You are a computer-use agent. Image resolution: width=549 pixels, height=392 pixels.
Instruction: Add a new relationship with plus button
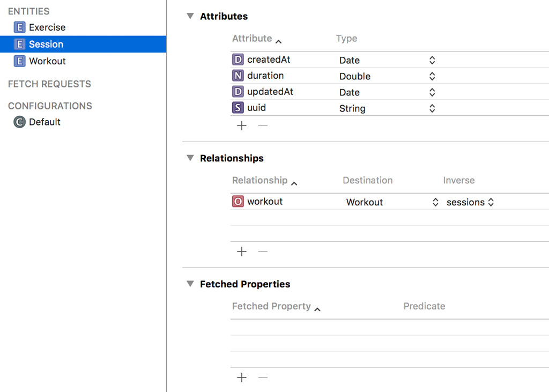click(242, 252)
